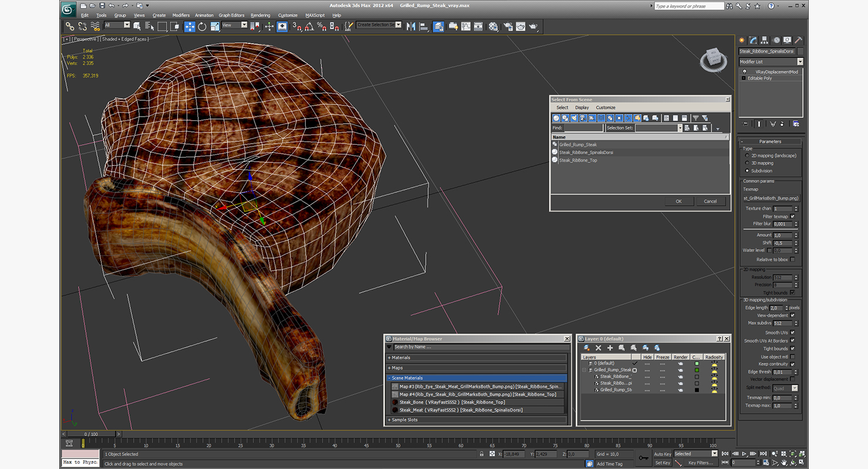Add selected objects to layer icon
This screenshot has height=469, width=868.
pos(610,348)
